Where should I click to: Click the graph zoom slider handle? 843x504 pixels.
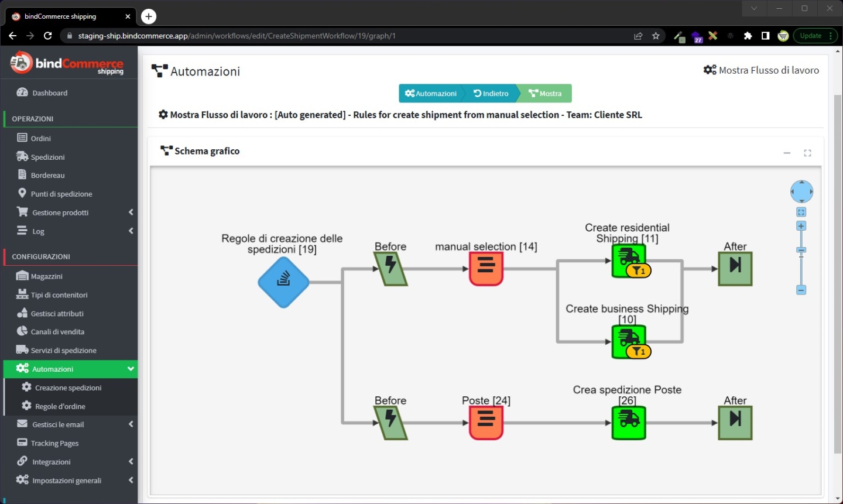pos(801,250)
